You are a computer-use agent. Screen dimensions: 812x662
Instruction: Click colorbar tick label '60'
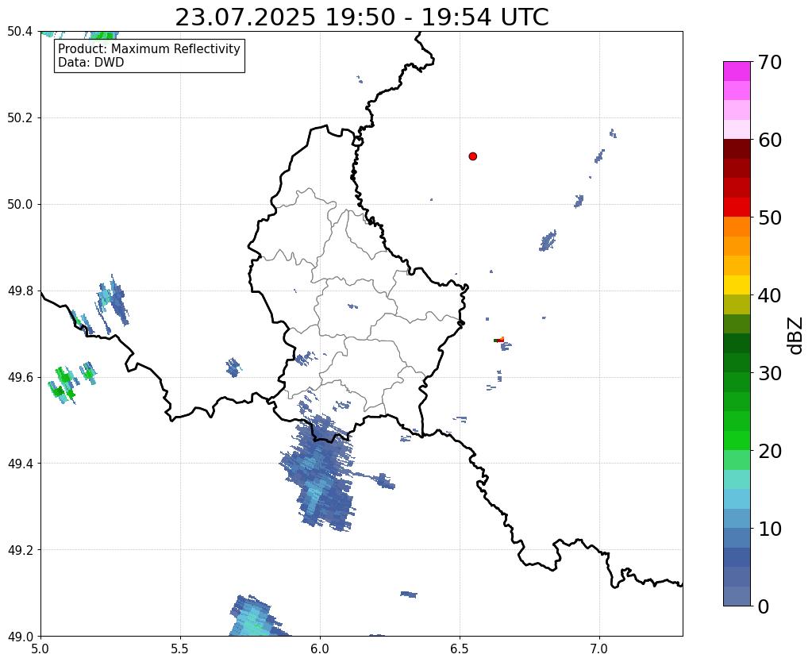coord(770,140)
